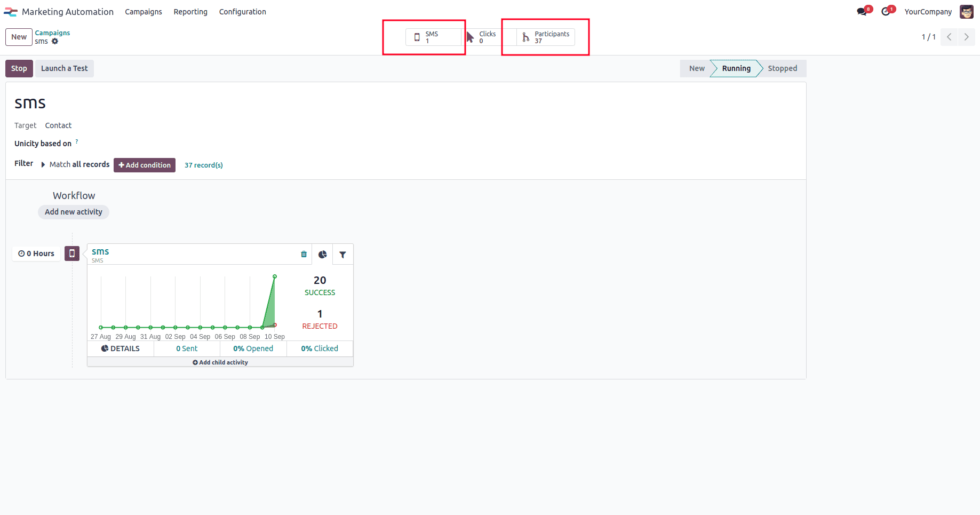Go to the next record arrow
The image size is (980, 515).
click(x=966, y=37)
